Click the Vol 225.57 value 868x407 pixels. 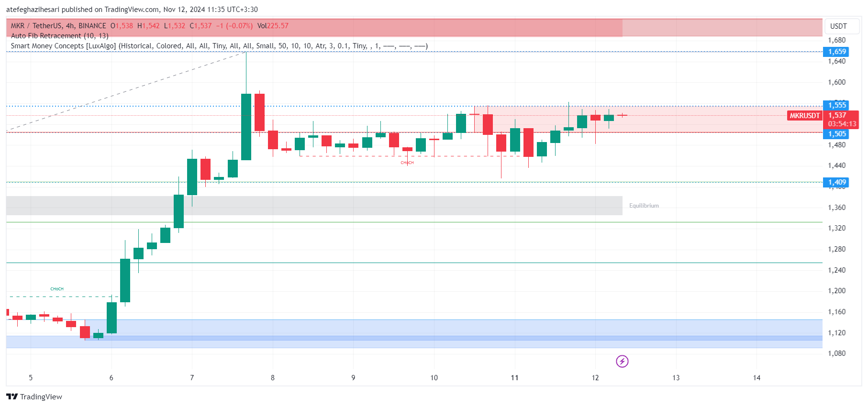point(273,26)
